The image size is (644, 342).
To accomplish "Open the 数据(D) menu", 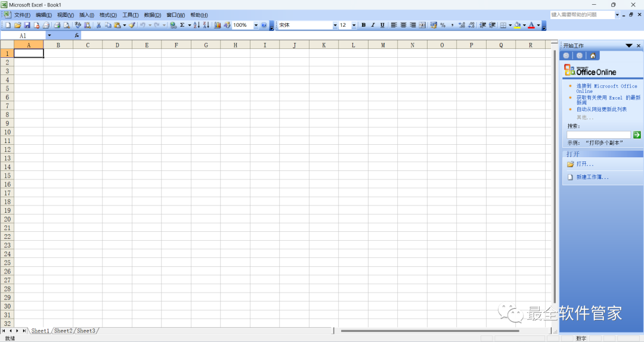I will [153, 15].
